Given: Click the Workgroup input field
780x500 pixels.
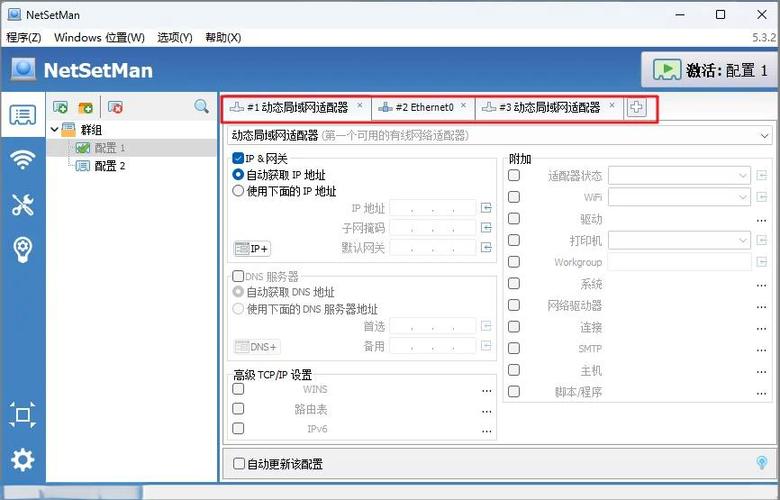Looking at the screenshot, I should [x=679, y=262].
